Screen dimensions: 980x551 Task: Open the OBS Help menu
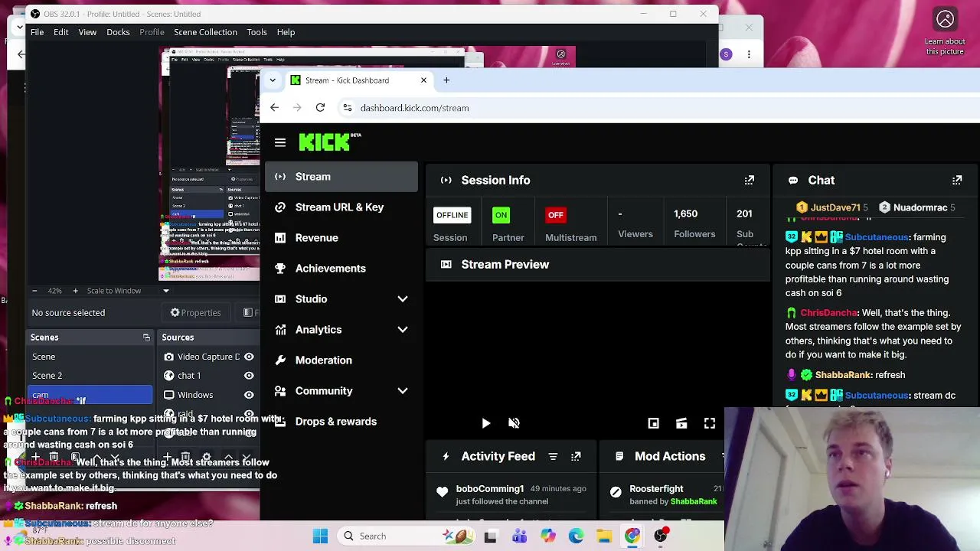tap(286, 32)
